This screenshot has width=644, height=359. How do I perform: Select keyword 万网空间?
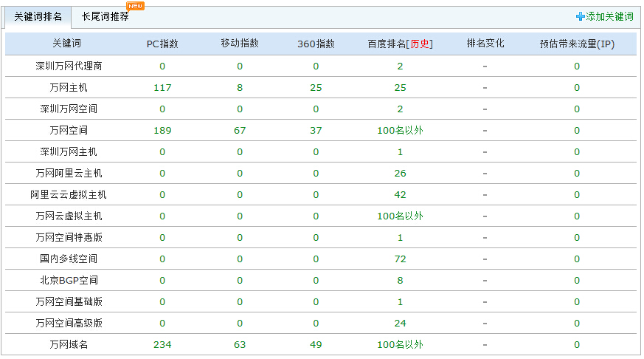(x=69, y=130)
